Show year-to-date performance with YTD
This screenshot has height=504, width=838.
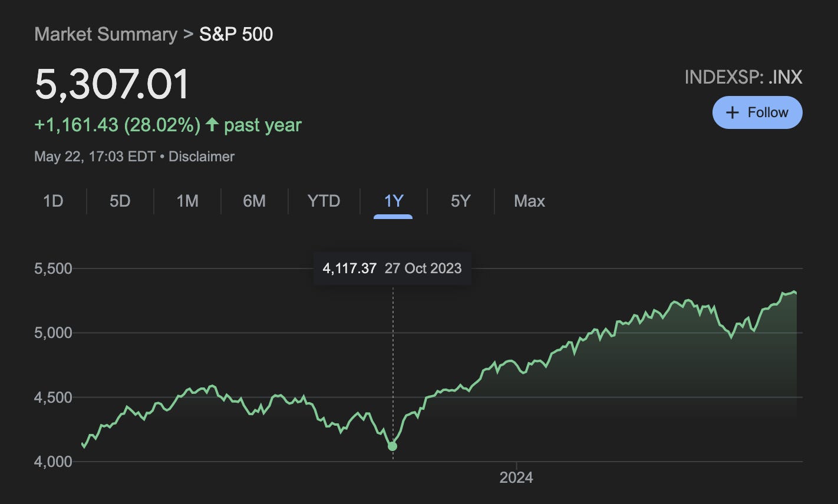coord(322,201)
